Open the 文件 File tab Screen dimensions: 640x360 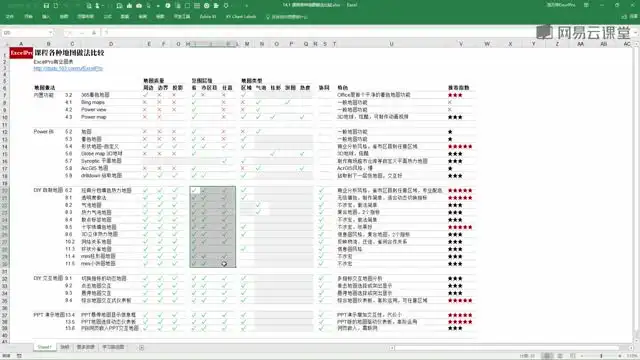(x=10, y=17)
